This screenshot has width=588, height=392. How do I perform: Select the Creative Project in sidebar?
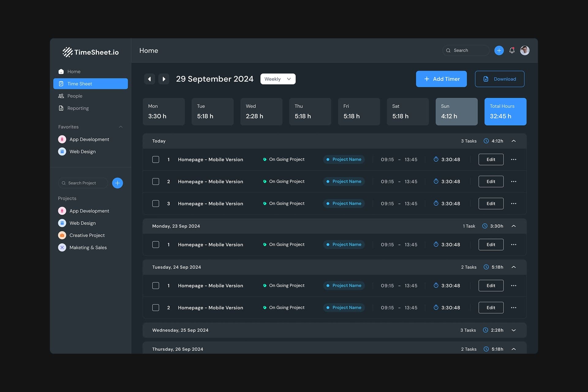coord(87,235)
